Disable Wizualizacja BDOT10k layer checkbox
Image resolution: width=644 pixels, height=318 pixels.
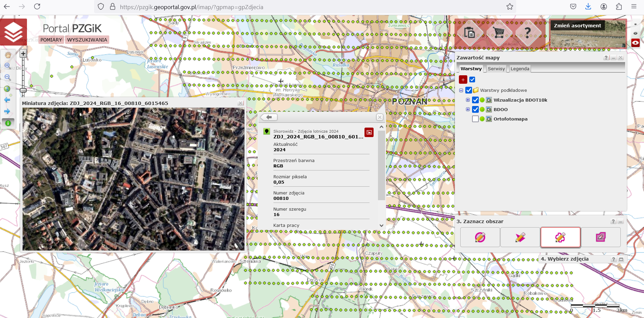click(x=475, y=100)
